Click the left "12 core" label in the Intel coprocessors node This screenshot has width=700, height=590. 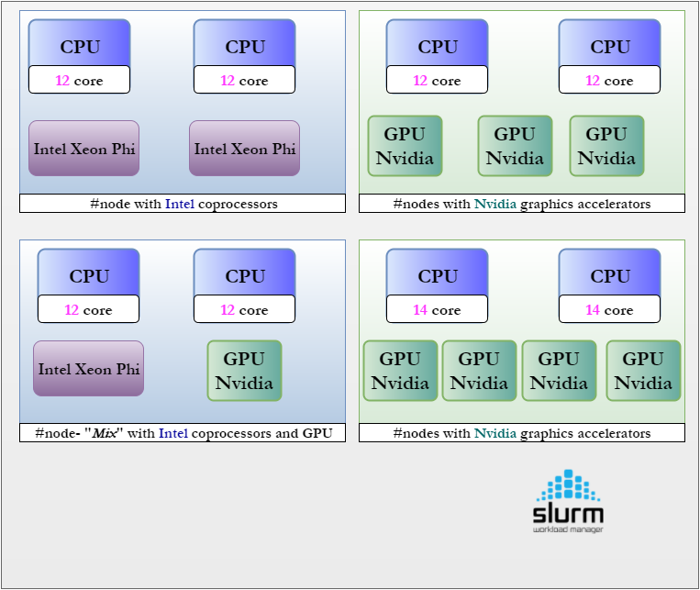(x=80, y=80)
